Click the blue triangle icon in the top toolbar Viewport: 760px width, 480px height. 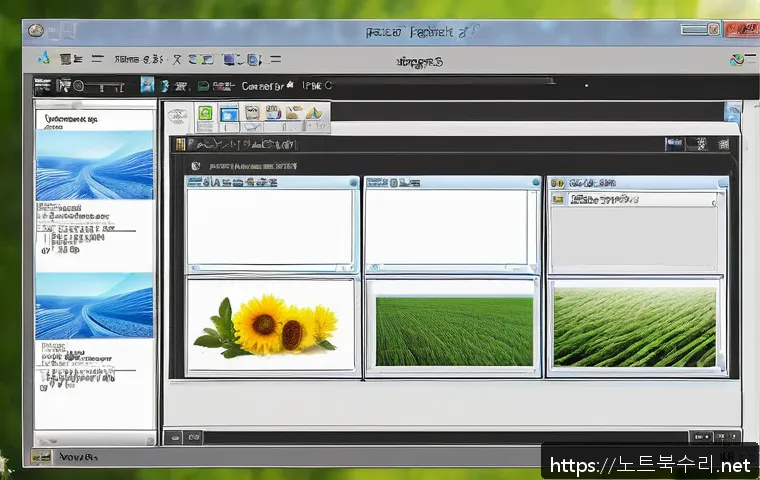click(x=43, y=59)
